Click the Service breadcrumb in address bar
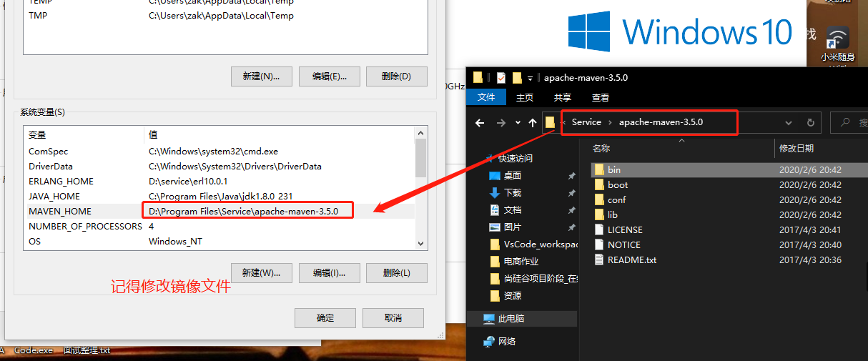868x361 pixels. click(x=586, y=122)
